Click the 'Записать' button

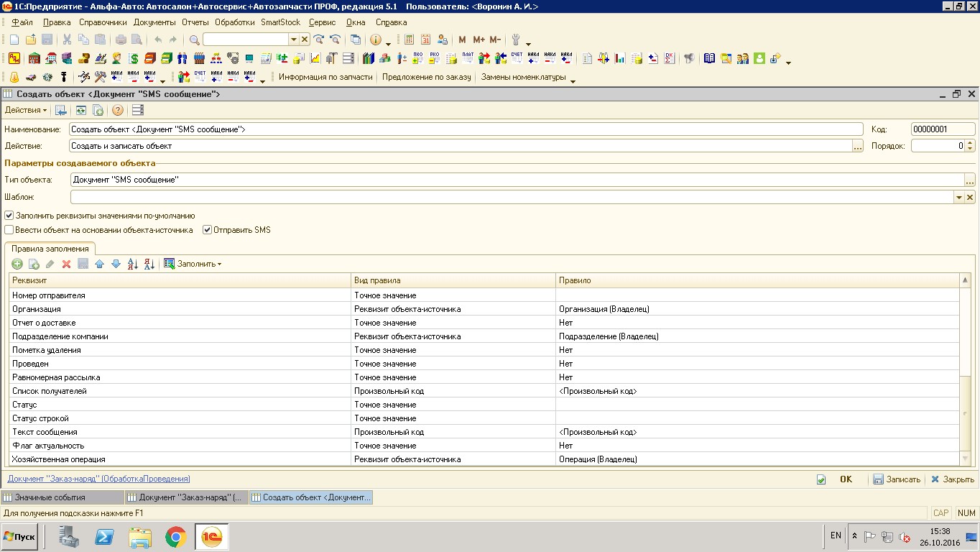click(897, 479)
